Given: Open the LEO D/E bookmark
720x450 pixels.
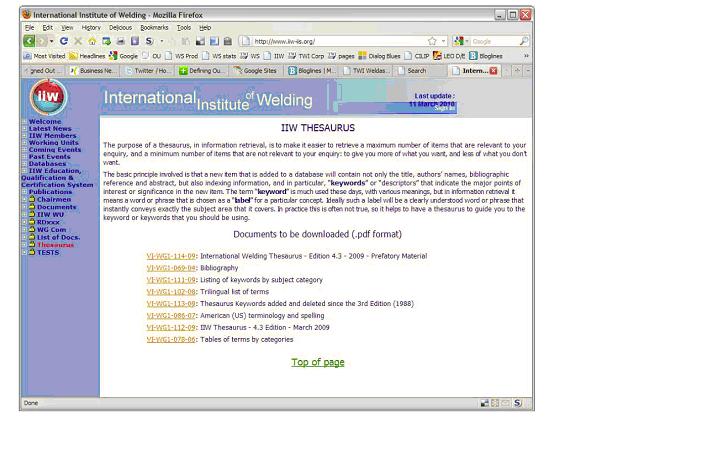Looking at the screenshot, I should click(x=449, y=56).
